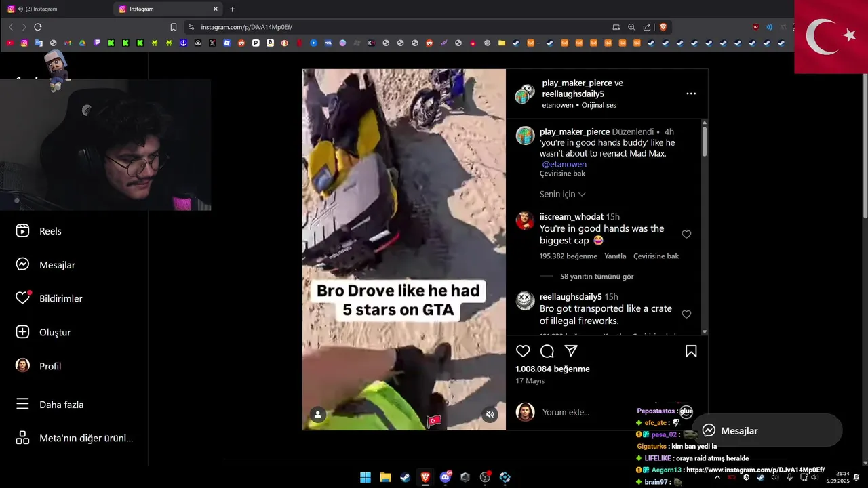Open Windows Start menu
This screenshot has height=488, width=868.
(x=366, y=477)
